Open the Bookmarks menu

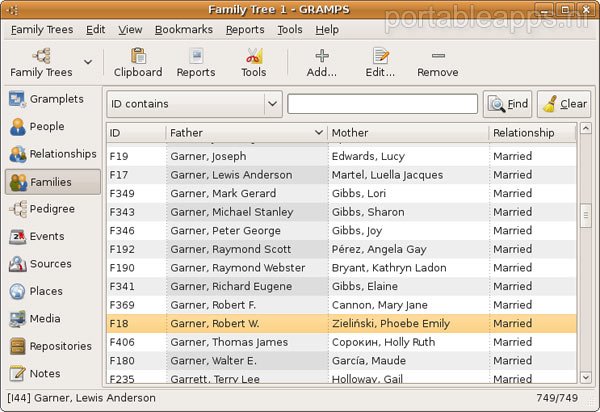[183, 30]
